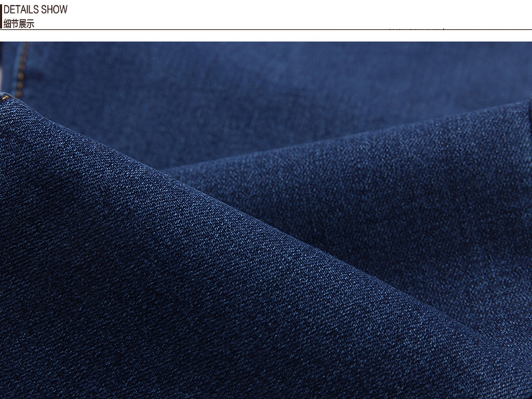Click the white gap between the divider and the photo
This screenshot has height=399, width=532.
[269, 36]
